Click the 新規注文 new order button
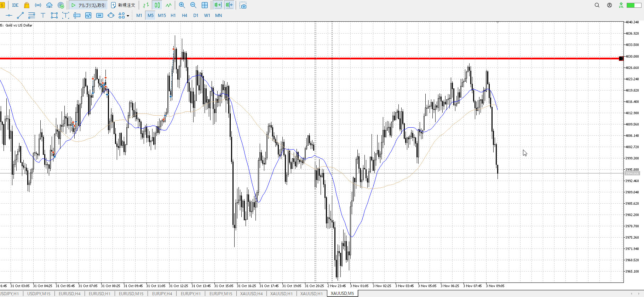 coord(123,5)
